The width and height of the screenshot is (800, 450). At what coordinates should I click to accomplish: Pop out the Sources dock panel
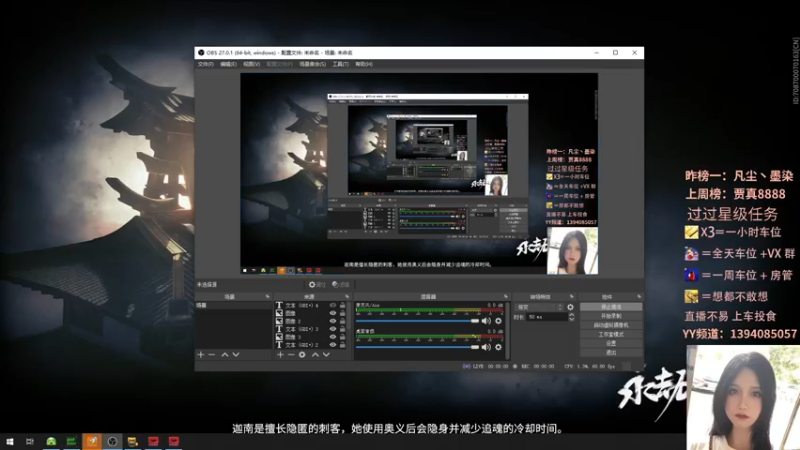347,296
